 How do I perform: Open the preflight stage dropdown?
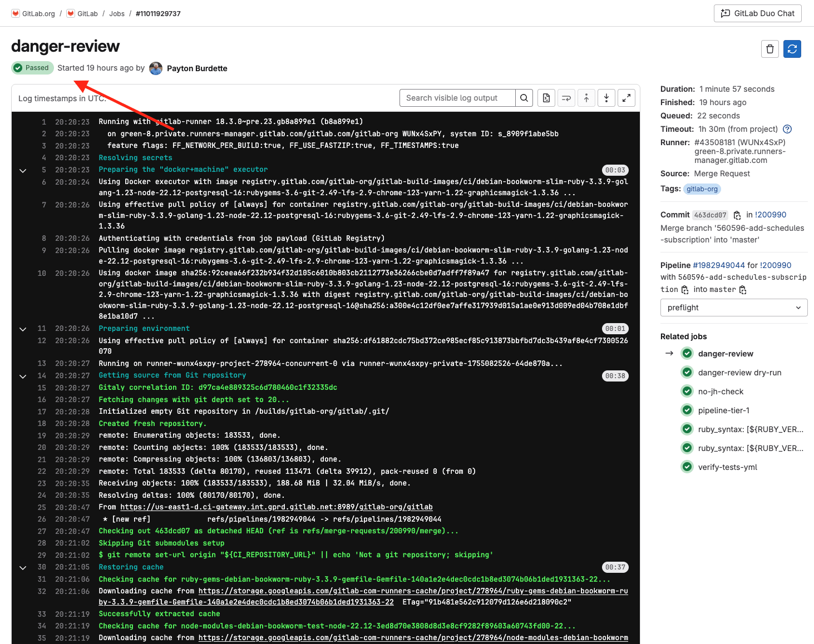(734, 308)
